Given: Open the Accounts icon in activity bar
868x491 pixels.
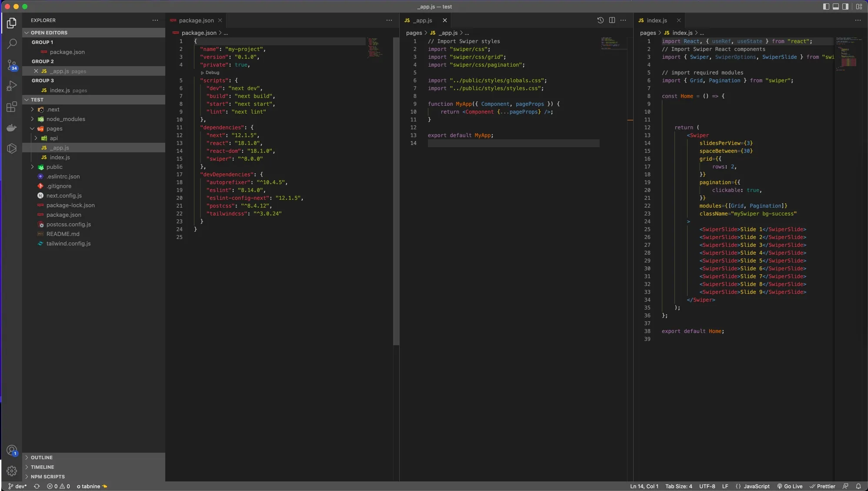Looking at the screenshot, I should tap(12, 450).
